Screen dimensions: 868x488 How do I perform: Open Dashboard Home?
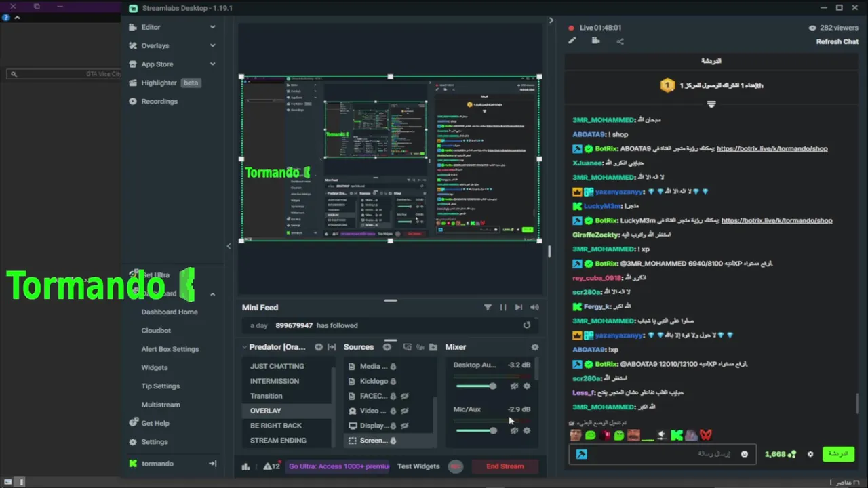point(170,312)
